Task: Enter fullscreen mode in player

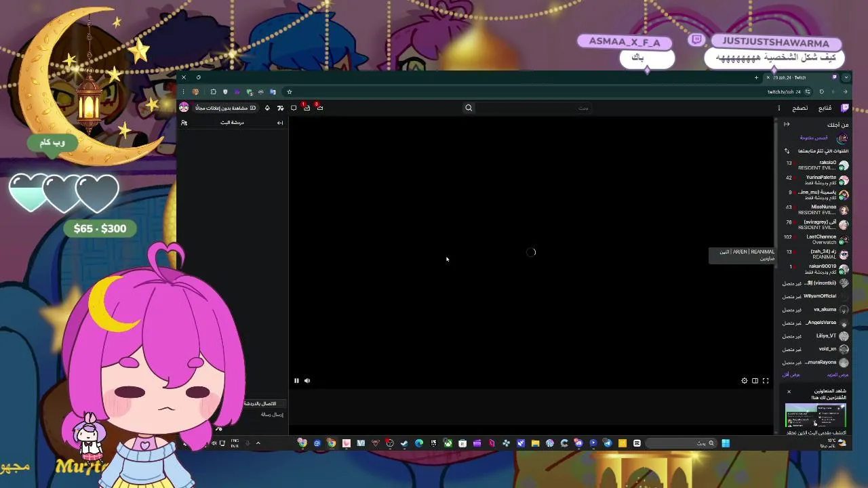Action: (766, 381)
